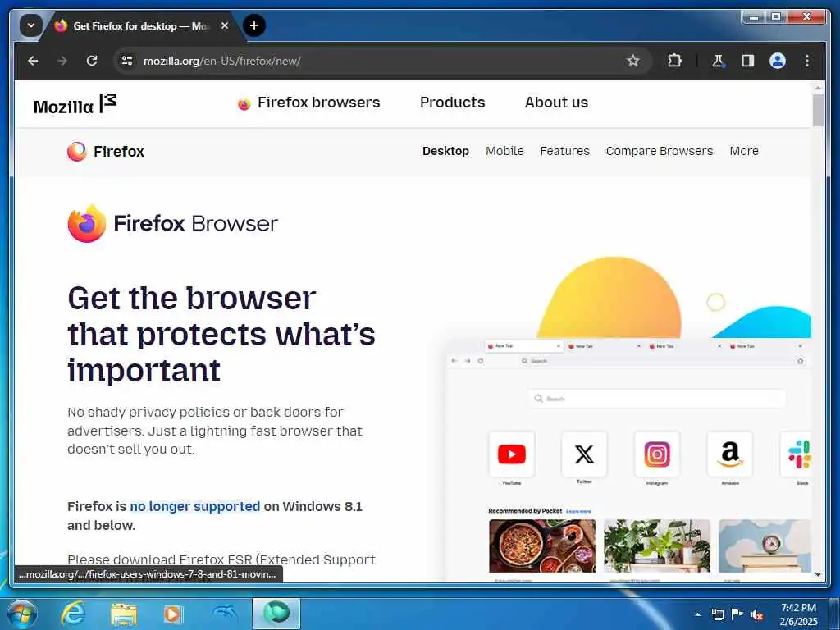Open the user profile avatar
The width and height of the screenshot is (840, 630).
coord(778,61)
